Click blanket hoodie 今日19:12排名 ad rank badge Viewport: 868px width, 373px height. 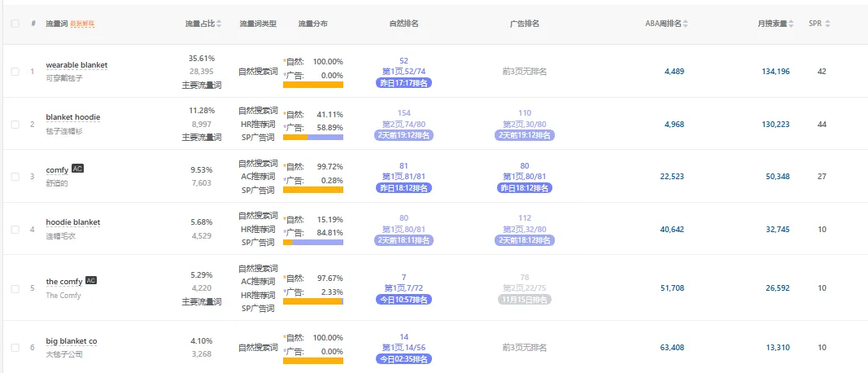(525, 135)
